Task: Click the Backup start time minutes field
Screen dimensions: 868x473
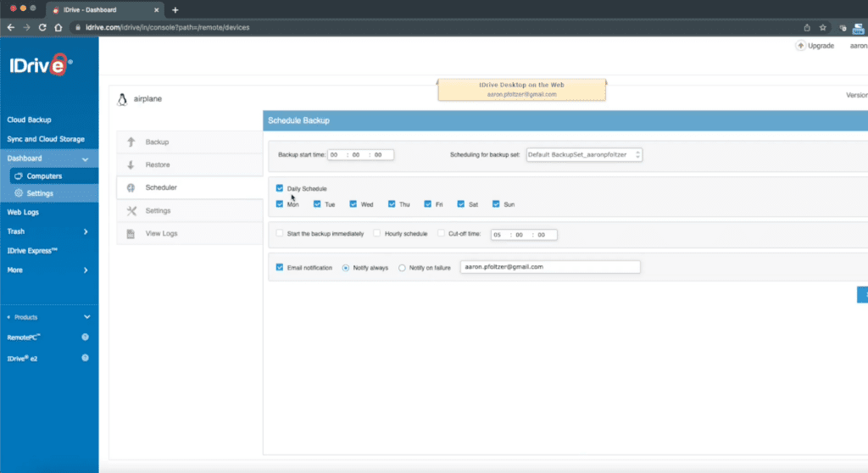Action: [x=356, y=155]
